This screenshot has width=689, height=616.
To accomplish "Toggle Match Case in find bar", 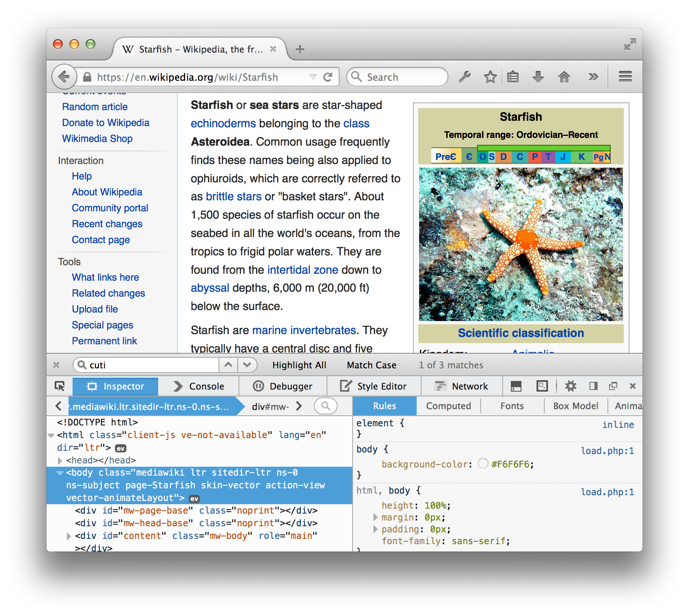I will click(x=371, y=365).
